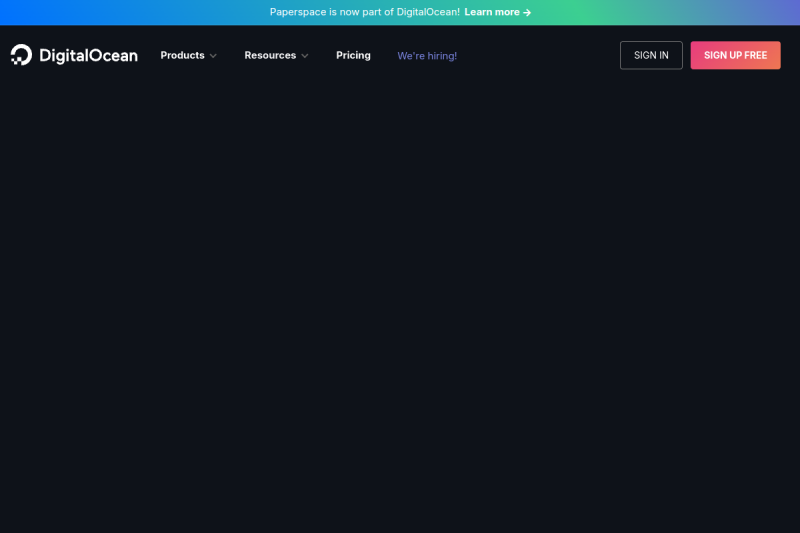Open the Learn more banner link

pyautogui.click(x=497, y=12)
